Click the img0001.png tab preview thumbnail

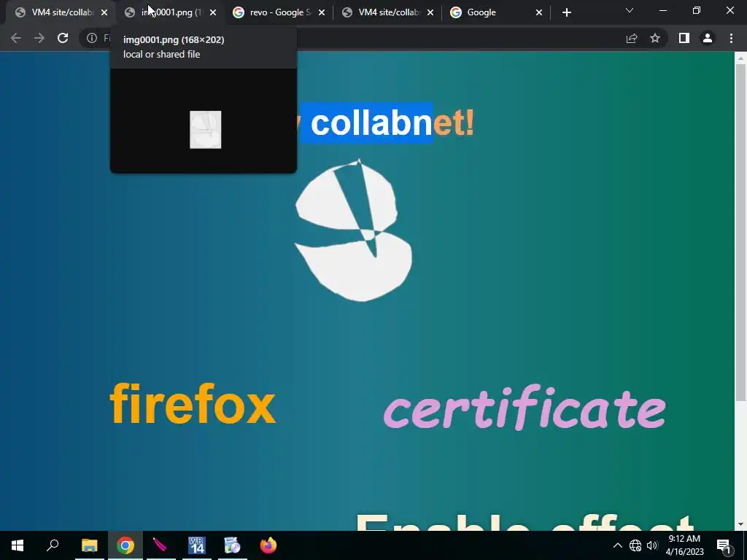pos(205,130)
